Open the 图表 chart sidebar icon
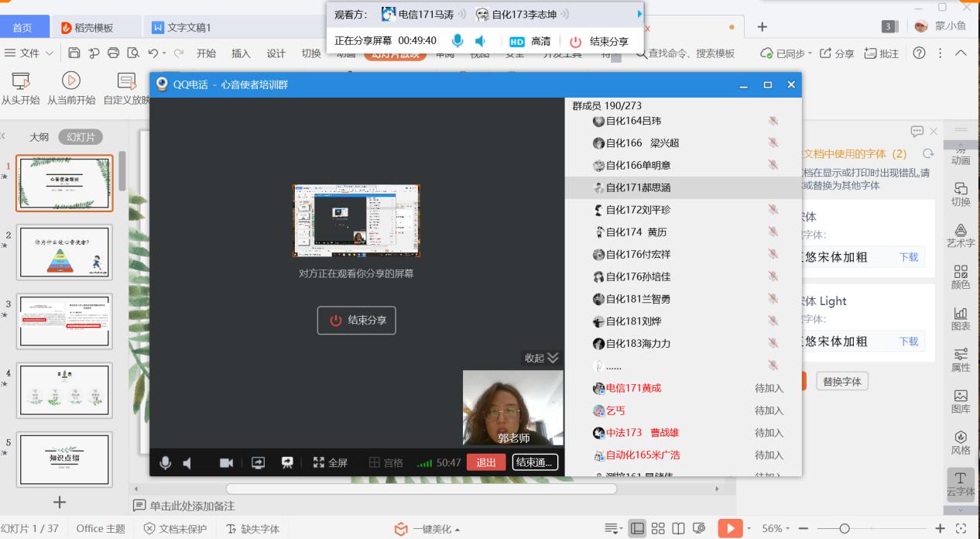 click(961, 318)
